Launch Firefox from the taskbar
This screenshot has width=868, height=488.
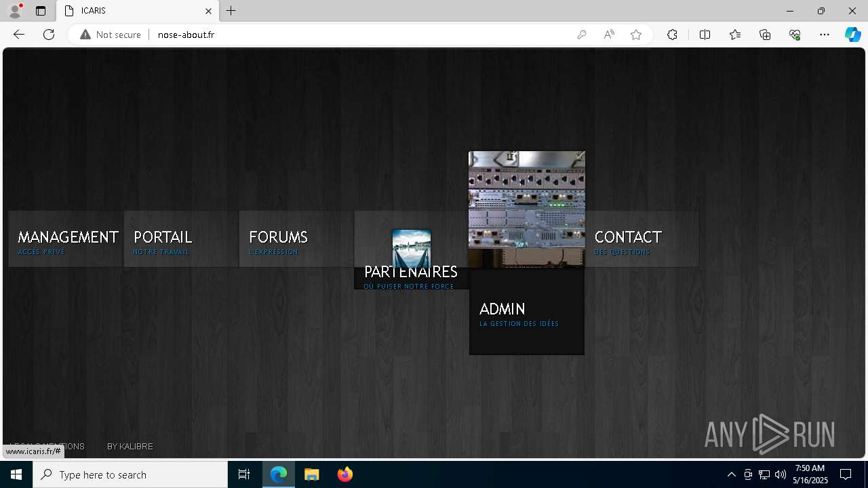coord(344,474)
